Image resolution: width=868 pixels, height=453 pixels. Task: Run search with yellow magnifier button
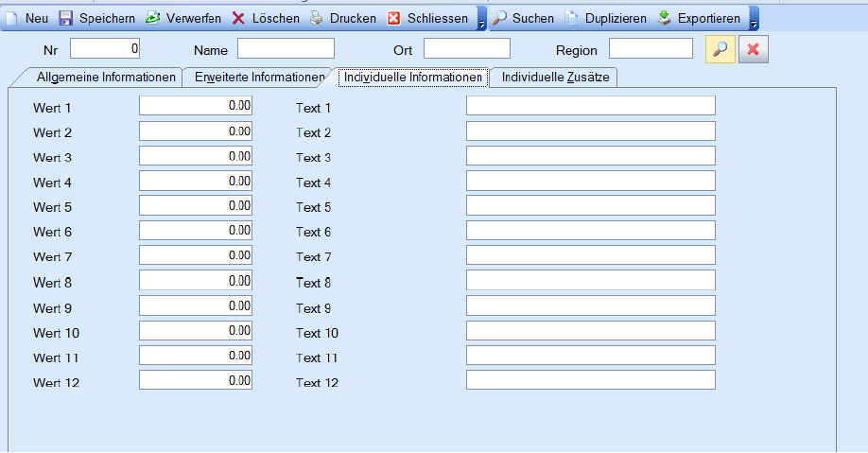[720, 49]
